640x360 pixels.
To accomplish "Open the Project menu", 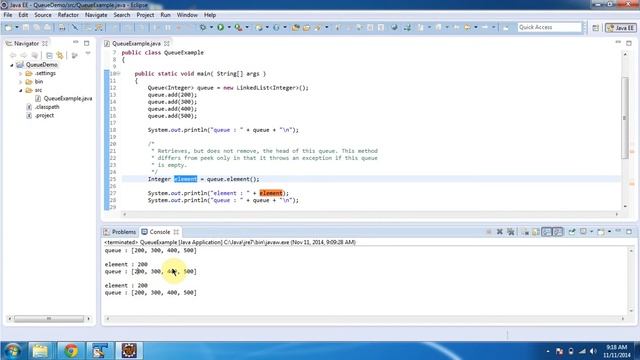I will click(x=145, y=15).
